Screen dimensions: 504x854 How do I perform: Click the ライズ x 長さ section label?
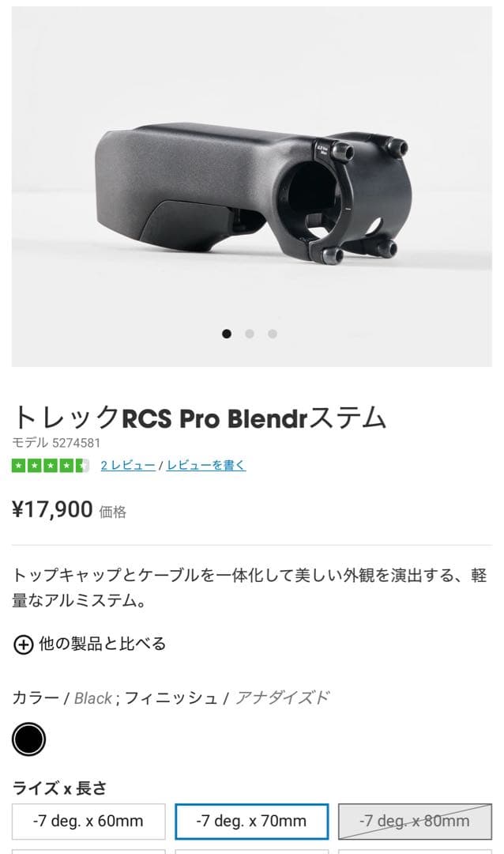tap(59, 788)
